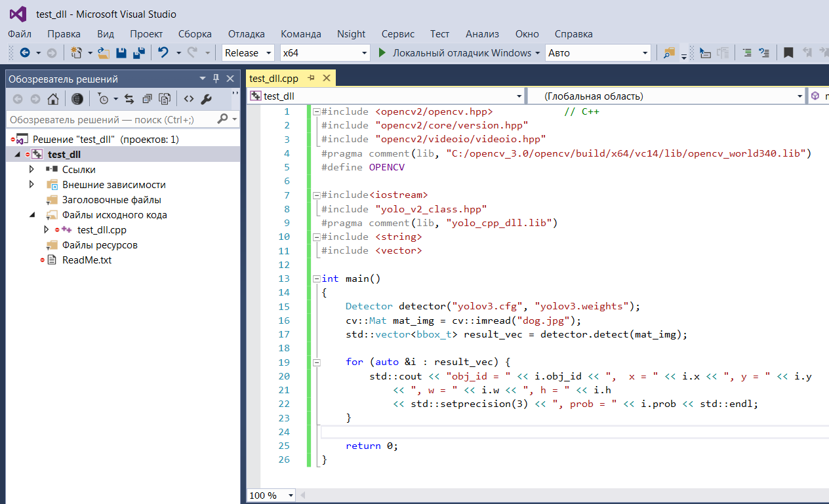Expand the test_dll.cpp tree node
The height and width of the screenshot is (504, 829).
point(47,229)
